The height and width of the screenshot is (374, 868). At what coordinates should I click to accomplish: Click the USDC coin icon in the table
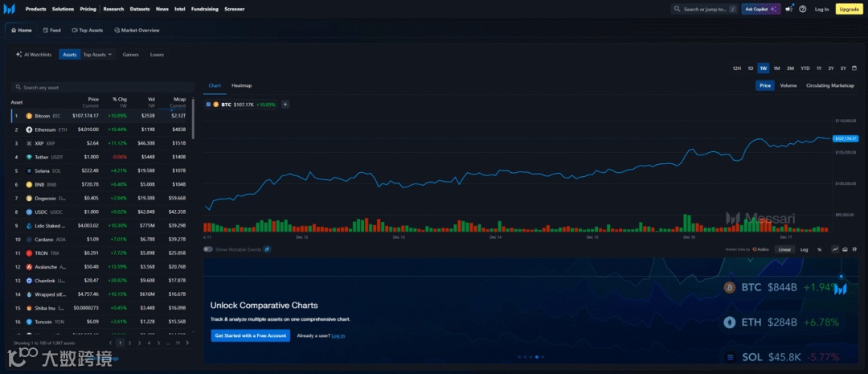(x=30, y=212)
